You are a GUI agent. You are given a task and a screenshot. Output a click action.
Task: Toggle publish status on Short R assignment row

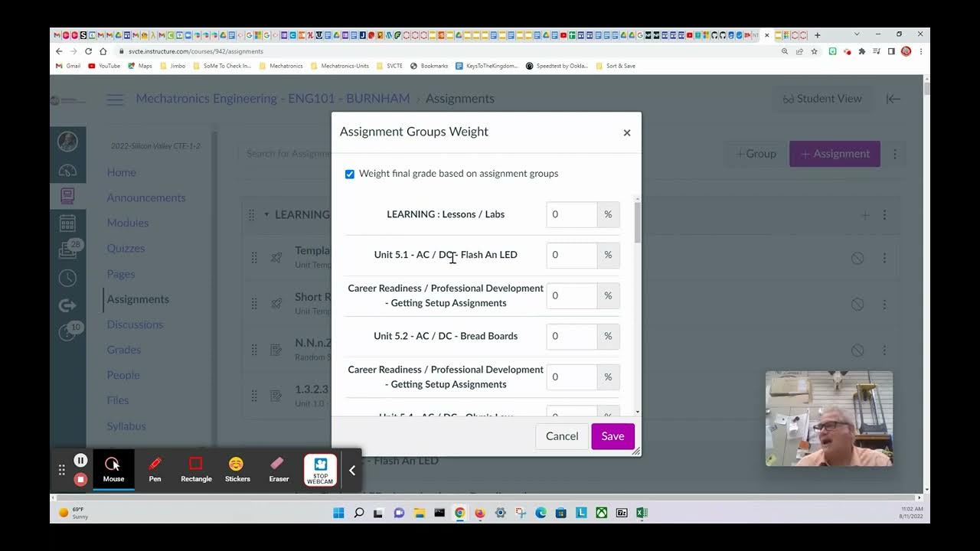tap(857, 305)
